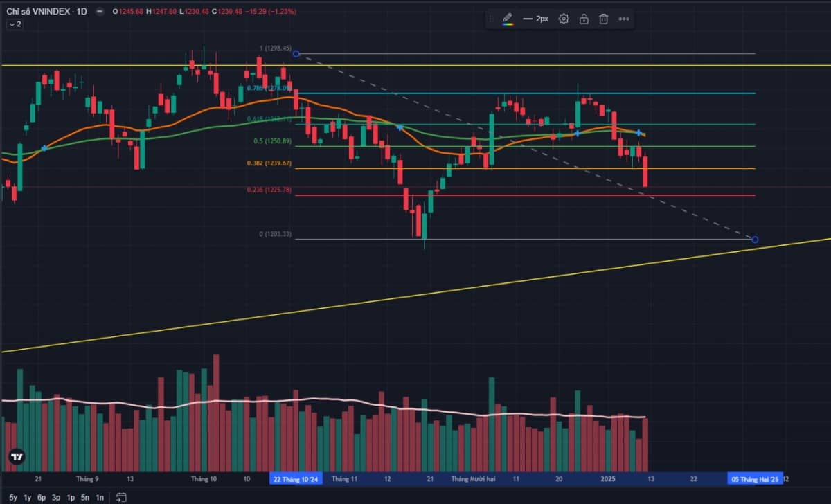
Task: Click the 1 (1298.45) Fibonacci label
Action: coord(276,48)
